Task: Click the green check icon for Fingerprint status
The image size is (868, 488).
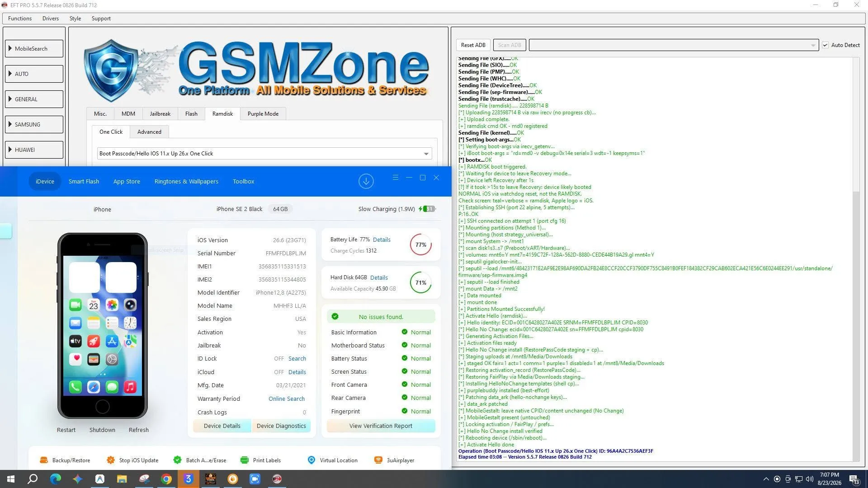Action: pyautogui.click(x=405, y=411)
